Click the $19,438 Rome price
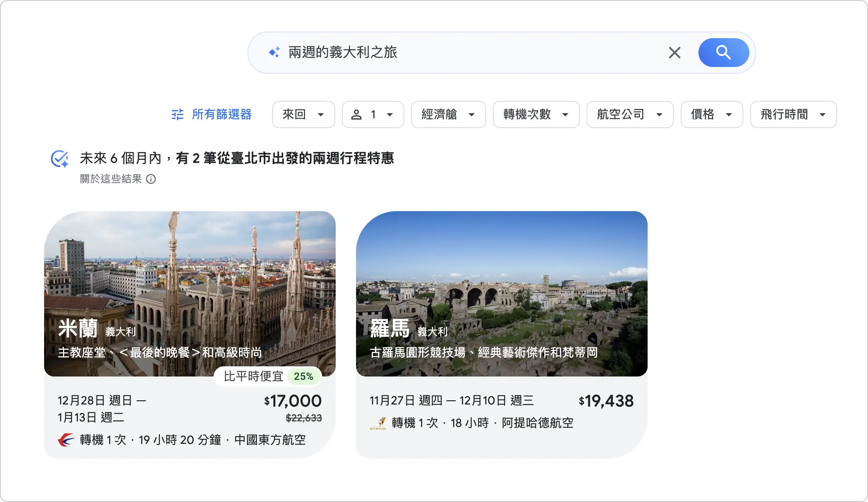The height and width of the screenshot is (502, 868). 606,401
